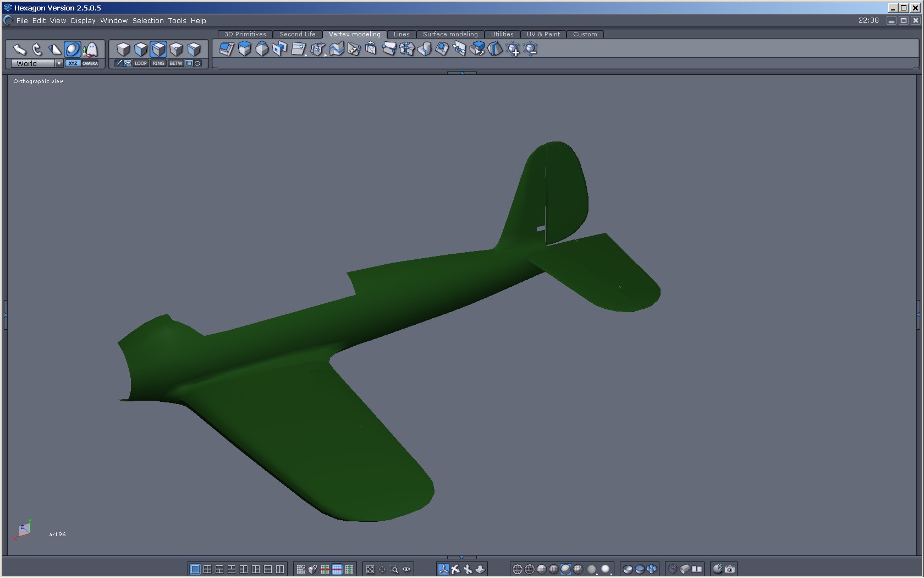This screenshot has height=578, width=924.
Task: Open the Second Life tab
Action: 298,34
